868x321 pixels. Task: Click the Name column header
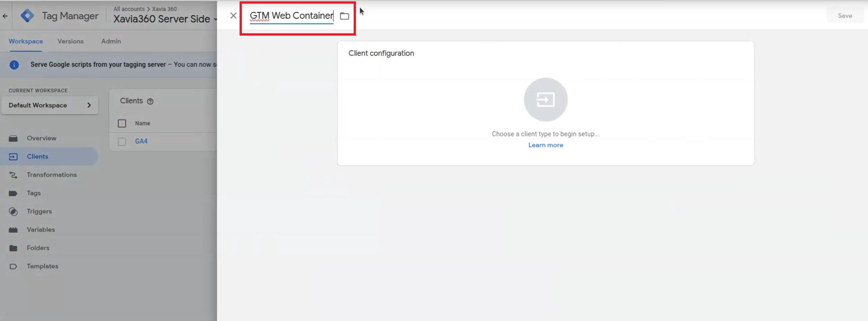142,123
